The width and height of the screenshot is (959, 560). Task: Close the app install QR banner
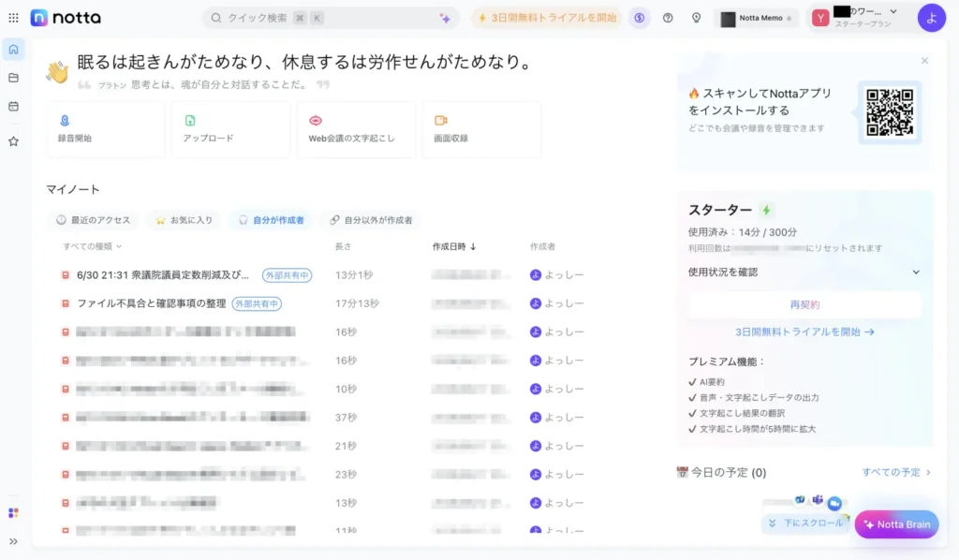coord(924,61)
